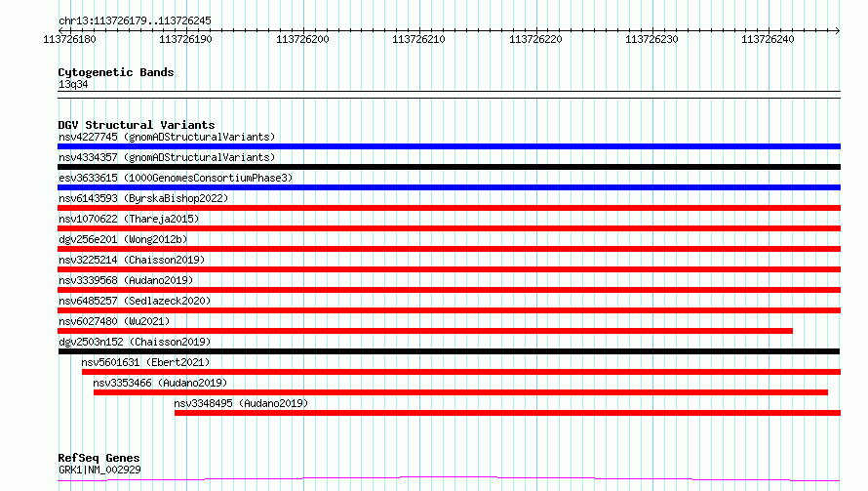Click the red bar of nsv6485257

(x=449, y=310)
